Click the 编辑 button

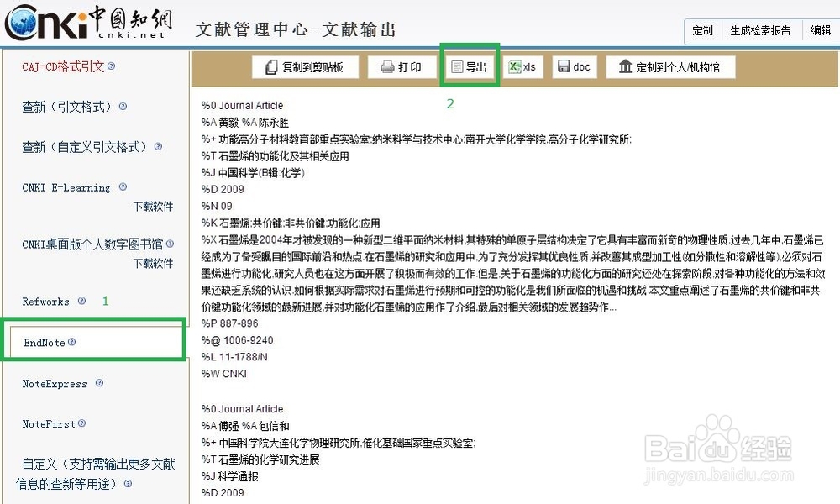click(x=821, y=29)
